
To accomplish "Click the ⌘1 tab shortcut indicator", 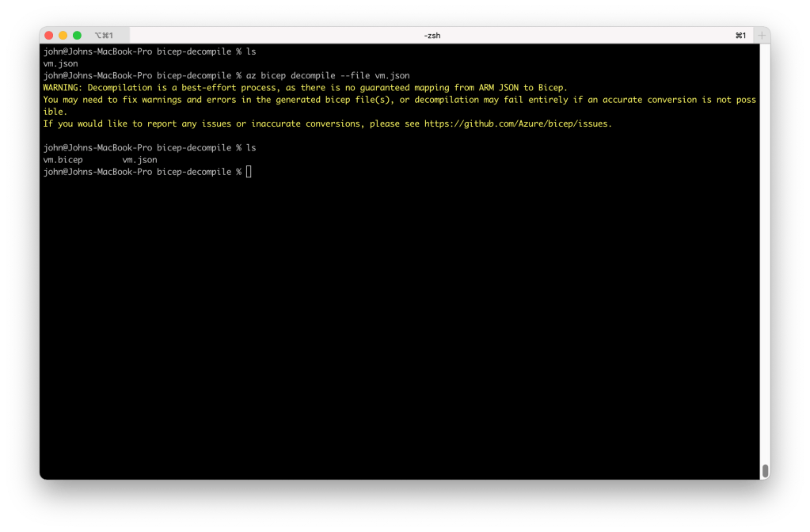I will click(x=741, y=36).
